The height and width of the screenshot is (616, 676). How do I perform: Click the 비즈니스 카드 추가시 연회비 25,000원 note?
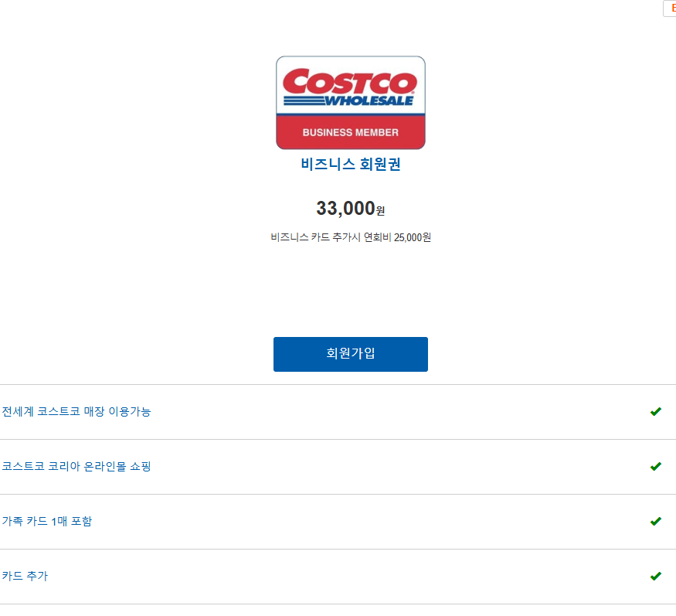click(351, 237)
